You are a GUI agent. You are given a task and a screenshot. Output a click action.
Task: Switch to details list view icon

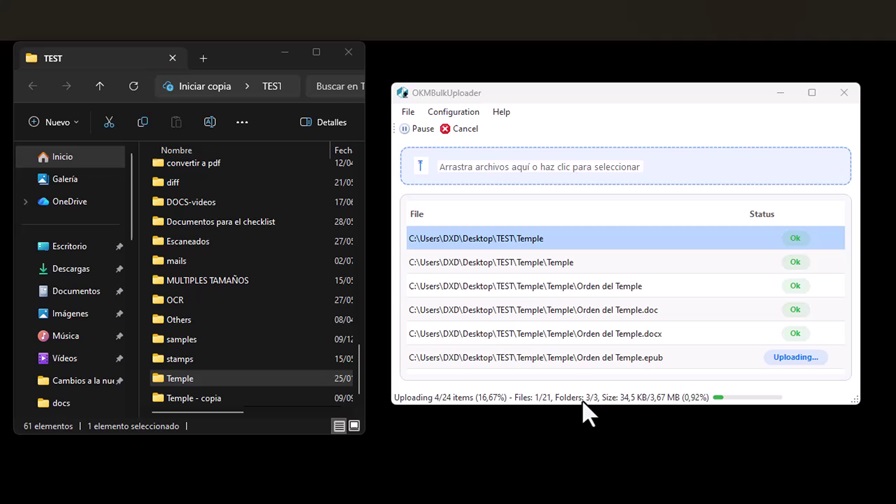pos(339,426)
